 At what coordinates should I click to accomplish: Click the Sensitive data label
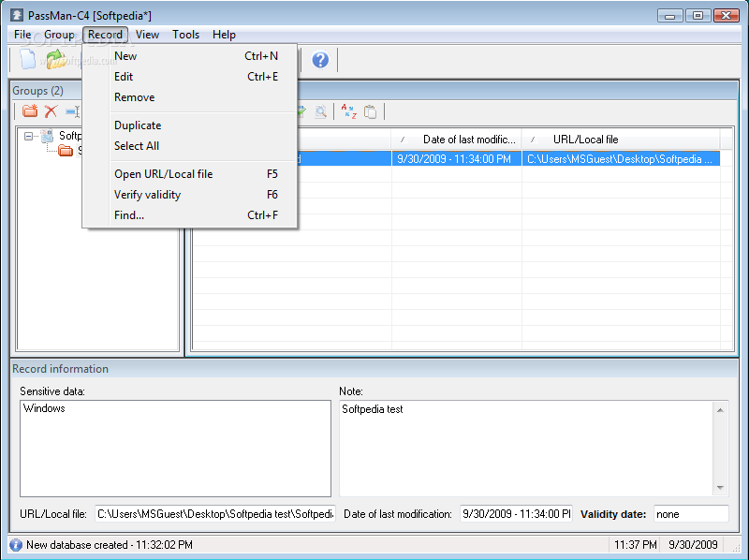click(52, 391)
